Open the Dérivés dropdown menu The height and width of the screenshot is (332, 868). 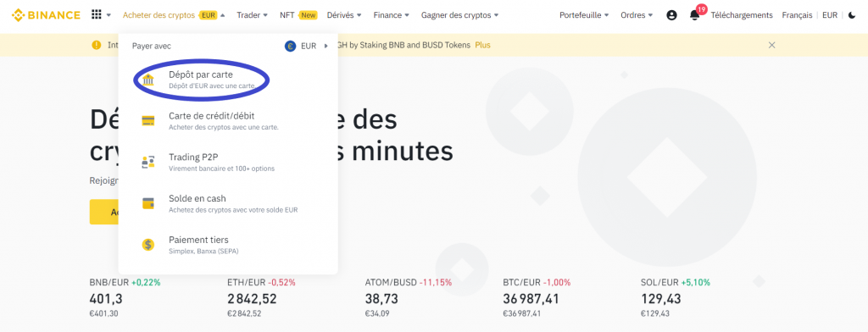344,15
